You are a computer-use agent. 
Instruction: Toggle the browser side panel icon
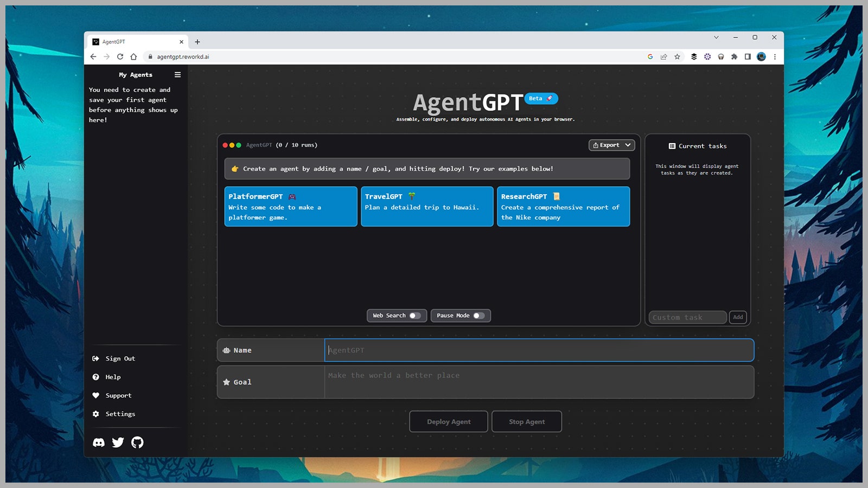coord(748,56)
